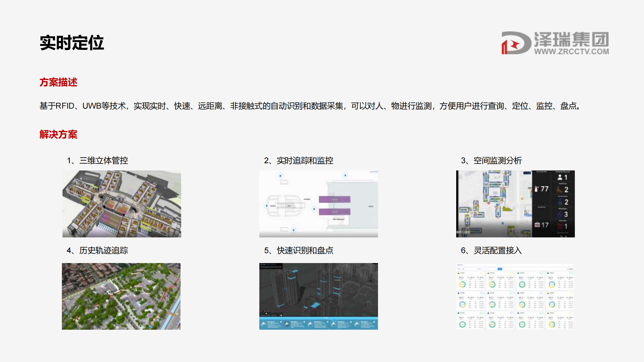The height and width of the screenshot is (362, 644).
Task: Select the RFID and UWB description paragraph
Action: (x=310, y=106)
